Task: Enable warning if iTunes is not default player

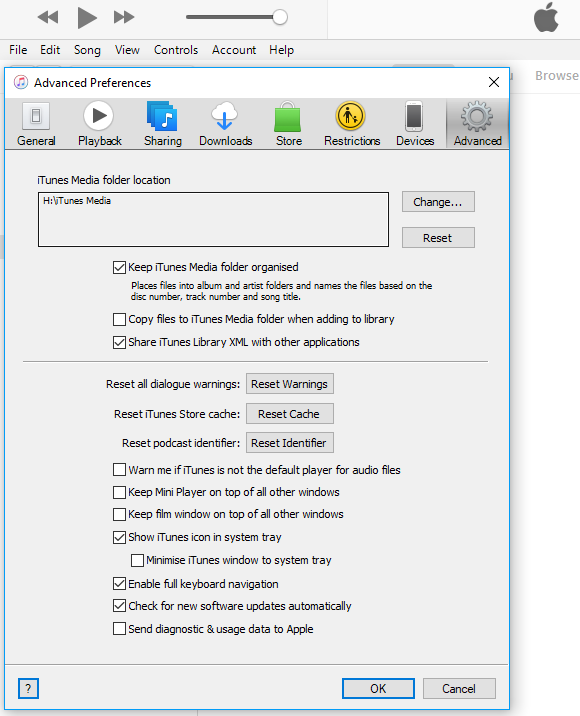Action: point(119,470)
